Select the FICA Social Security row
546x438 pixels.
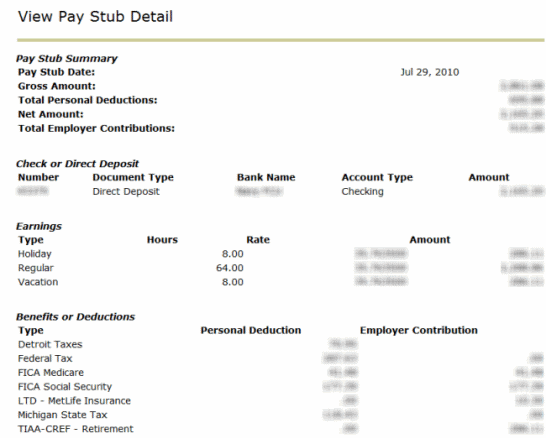tap(280, 387)
